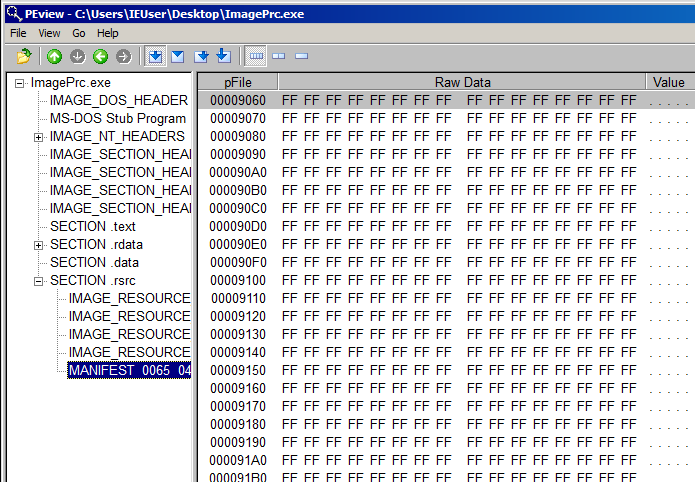Select IMAGE_DOS_HEADER in the tree
Image resolution: width=695 pixels, height=482 pixels.
[x=119, y=101]
